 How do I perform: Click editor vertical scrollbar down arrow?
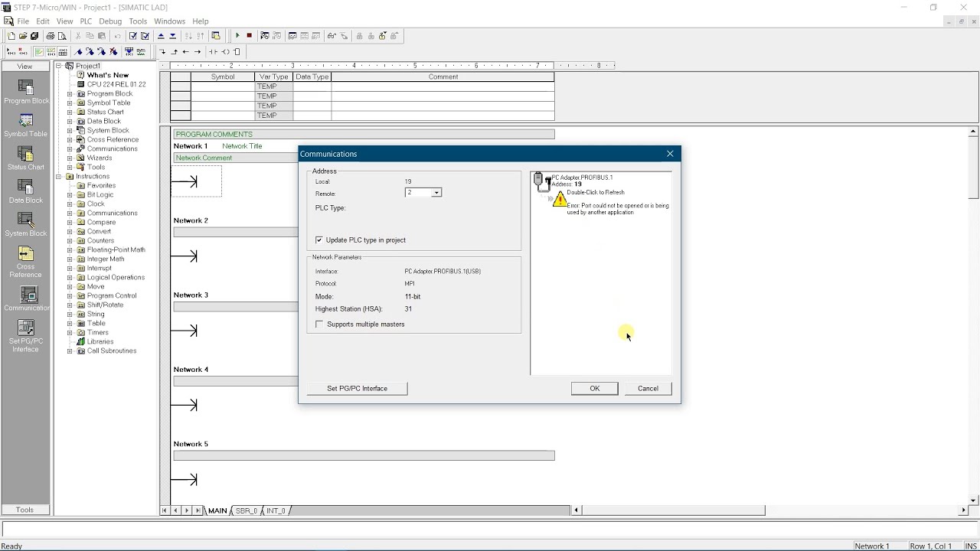[x=973, y=500]
